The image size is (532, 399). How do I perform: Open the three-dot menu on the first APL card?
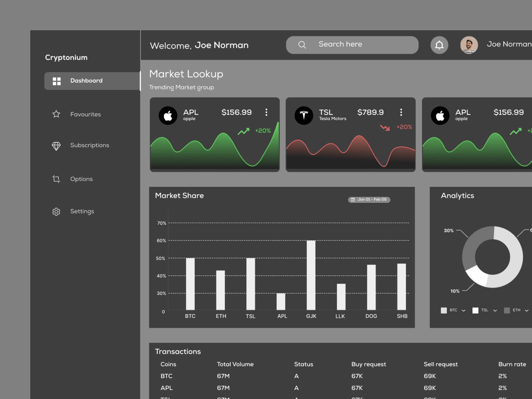point(266,112)
